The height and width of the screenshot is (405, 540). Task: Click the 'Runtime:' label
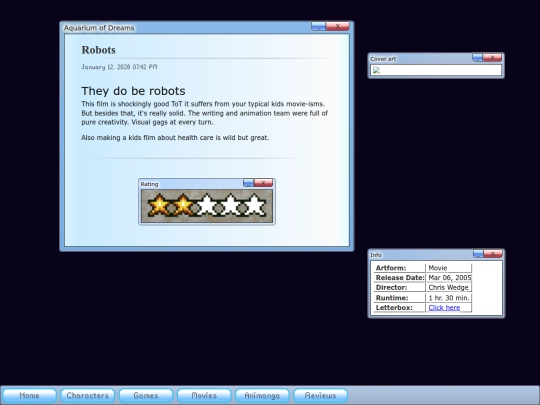pyautogui.click(x=392, y=298)
